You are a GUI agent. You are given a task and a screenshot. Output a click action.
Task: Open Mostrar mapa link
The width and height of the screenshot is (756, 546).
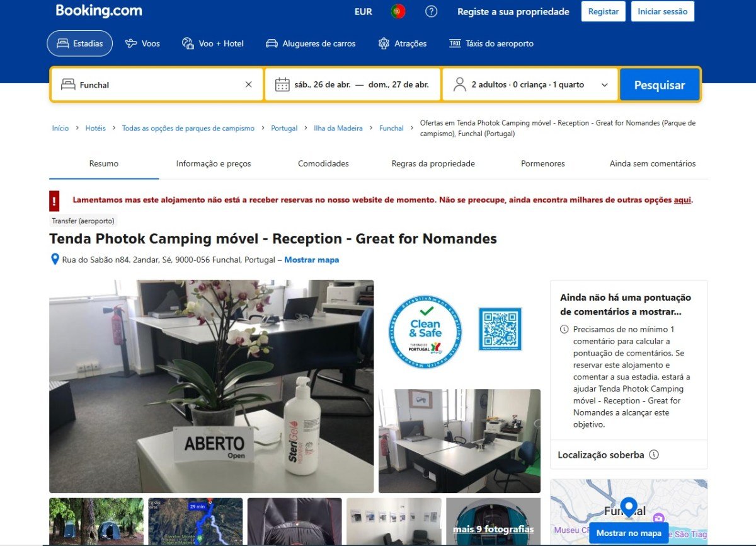(311, 260)
